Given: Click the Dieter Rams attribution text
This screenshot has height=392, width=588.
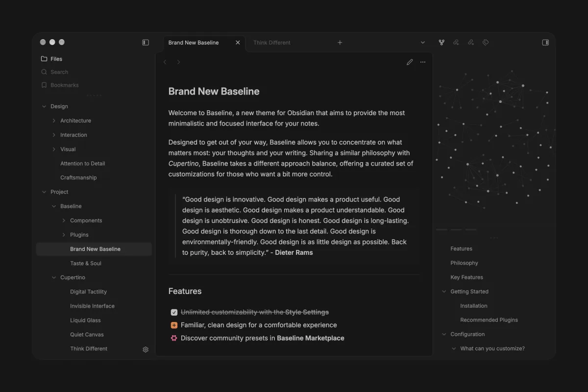Looking at the screenshot, I should tap(294, 253).
